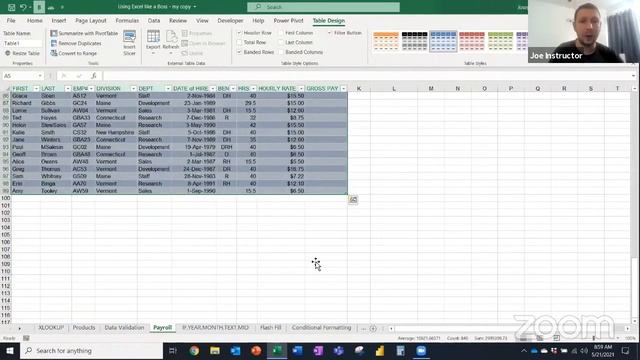Viewport: 640px width, 360px height.
Task: Open PowerPoint from the taskbar
Action: pyautogui.click(x=256, y=351)
